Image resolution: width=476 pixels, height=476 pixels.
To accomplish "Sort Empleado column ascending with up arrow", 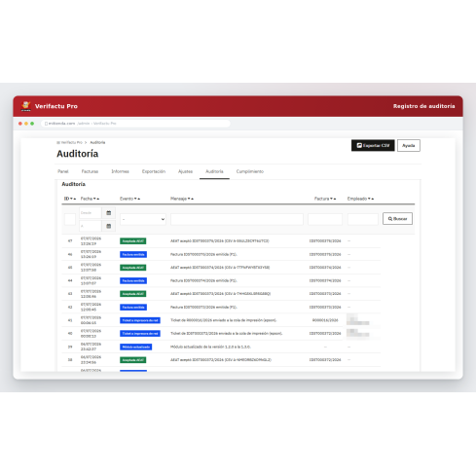I will point(373,199).
